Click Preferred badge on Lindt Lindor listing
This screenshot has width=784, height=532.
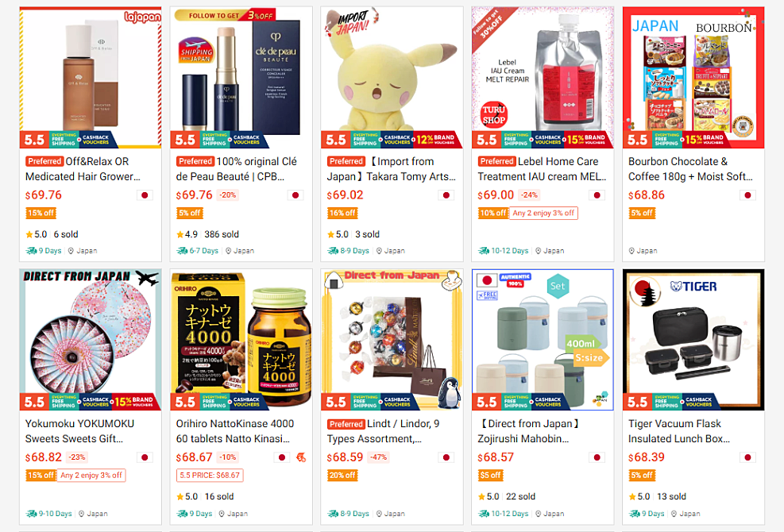[x=346, y=424]
